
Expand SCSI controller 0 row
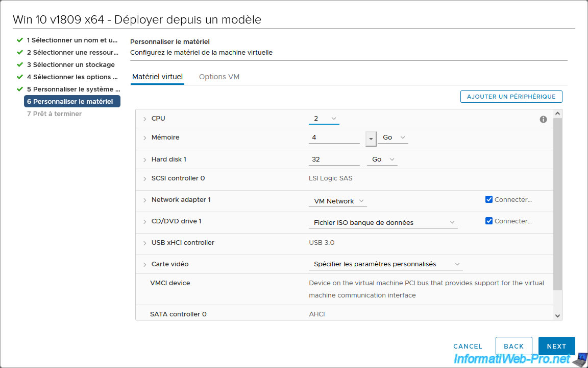click(x=145, y=179)
